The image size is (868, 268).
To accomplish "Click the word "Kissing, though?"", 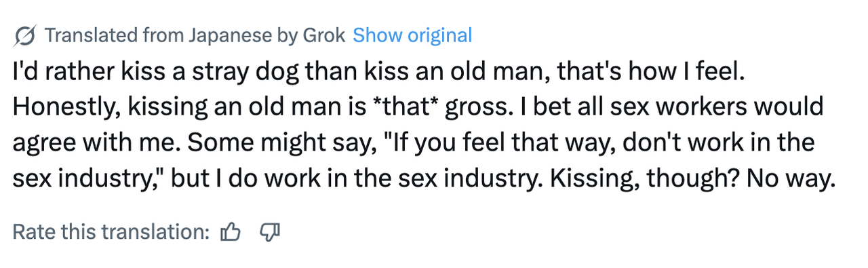I will (645, 179).
